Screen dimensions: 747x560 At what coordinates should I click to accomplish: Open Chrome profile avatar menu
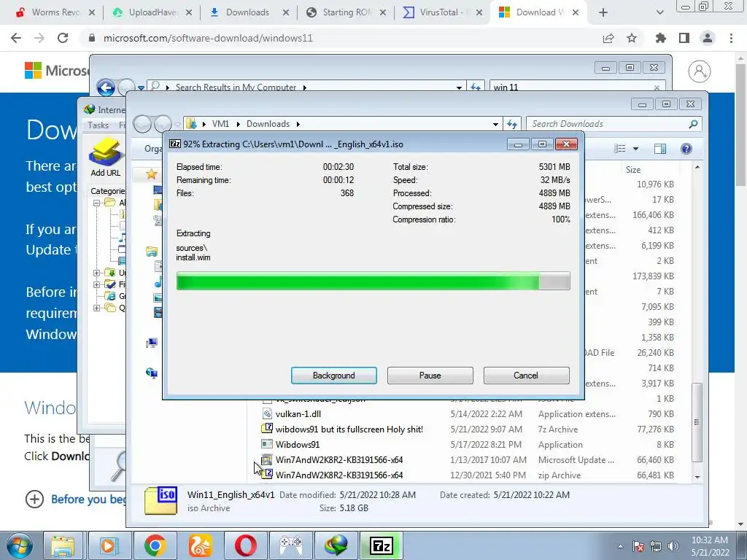coord(708,38)
